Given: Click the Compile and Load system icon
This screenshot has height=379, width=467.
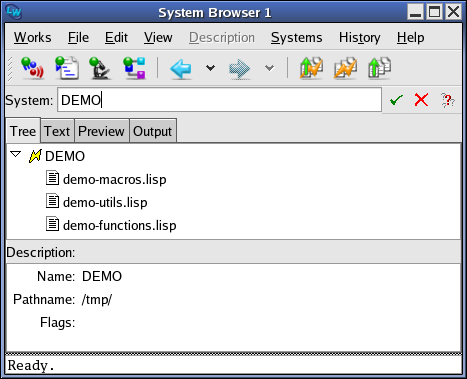Looking at the screenshot, I should tap(311, 68).
